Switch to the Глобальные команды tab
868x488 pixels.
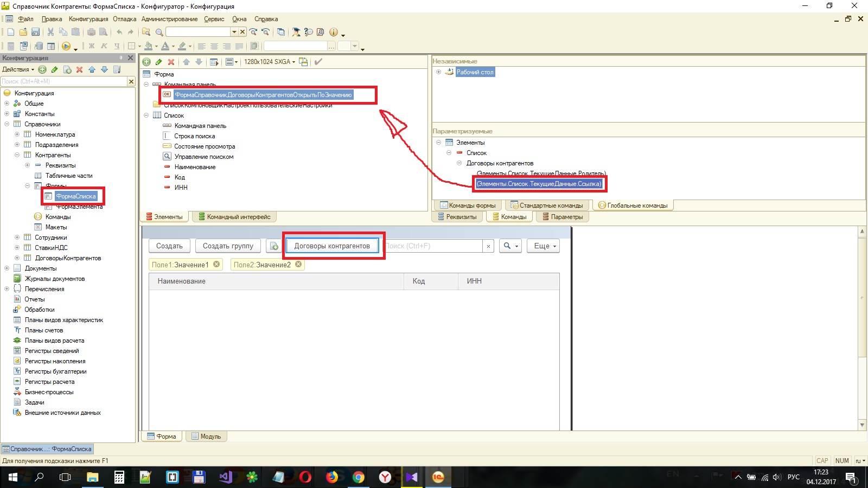[633, 206]
